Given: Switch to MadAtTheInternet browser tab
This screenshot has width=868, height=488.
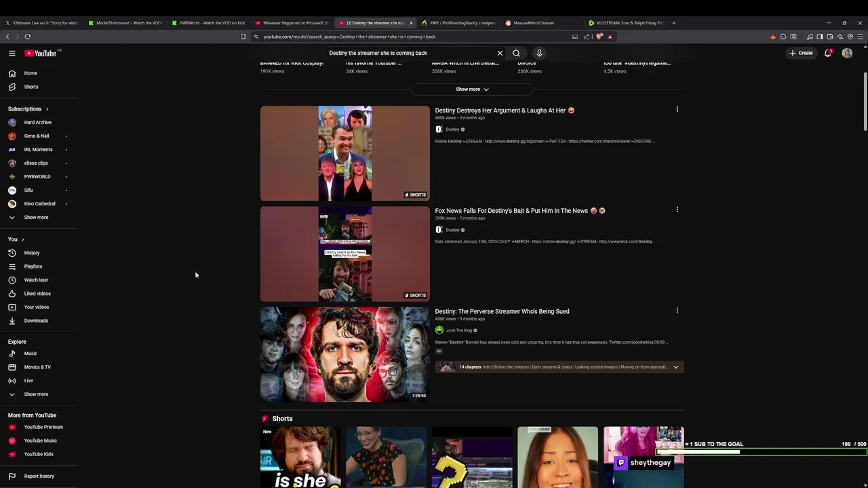Looking at the screenshot, I should [126, 23].
